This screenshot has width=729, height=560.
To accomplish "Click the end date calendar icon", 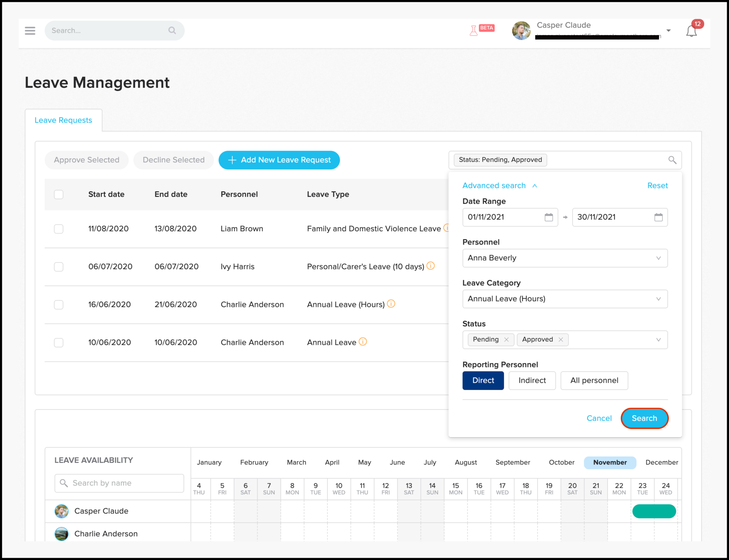I will click(658, 217).
